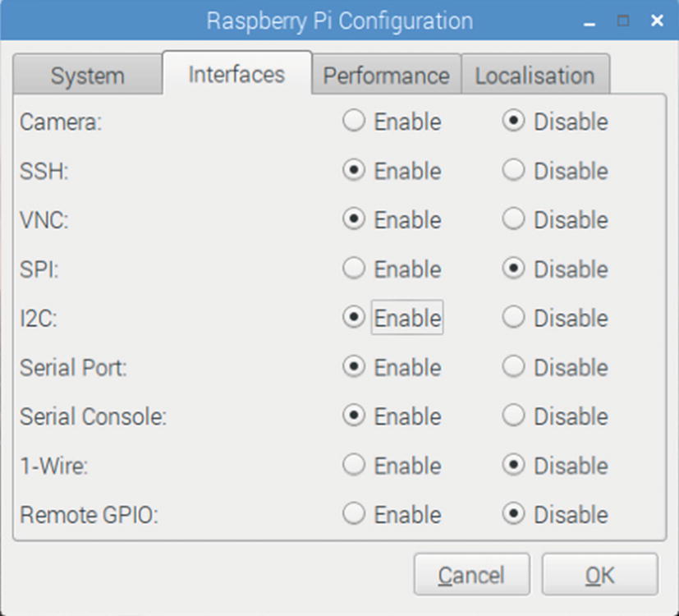Open the Performance tab

(386, 76)
